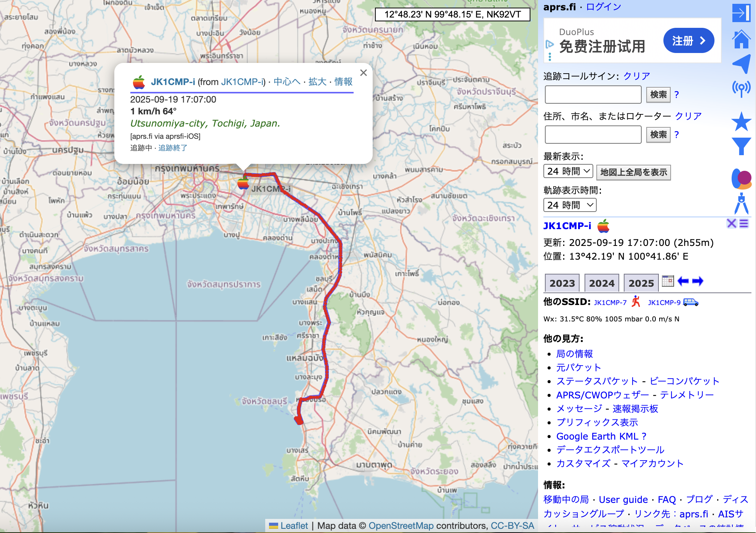Collapse the sidebar with the arrow-bar icon
The height and width of the screenshot is (533, 756).
coord(741,13)
